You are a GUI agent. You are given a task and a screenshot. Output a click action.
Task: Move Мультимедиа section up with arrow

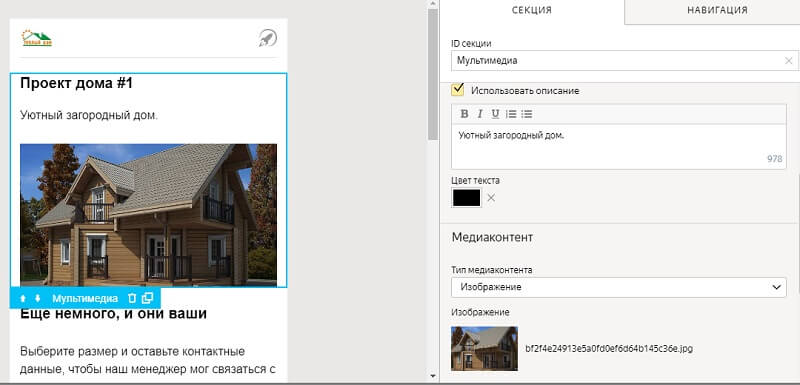click(22, 298)
